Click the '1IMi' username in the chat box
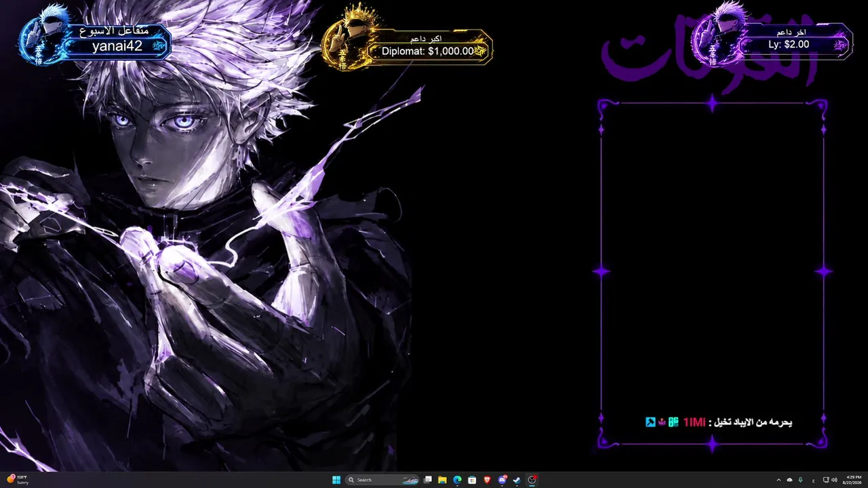The height and width of the screenshot is (488, 868). (694, 422)
